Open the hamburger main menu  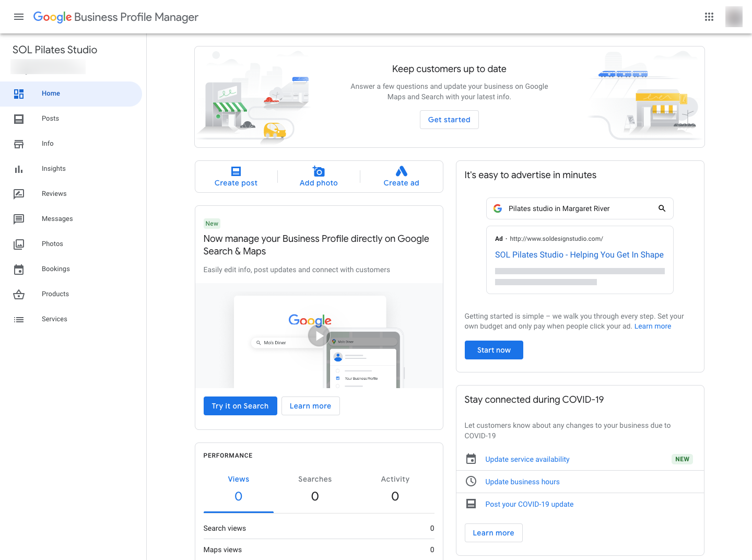coord(19,17)
